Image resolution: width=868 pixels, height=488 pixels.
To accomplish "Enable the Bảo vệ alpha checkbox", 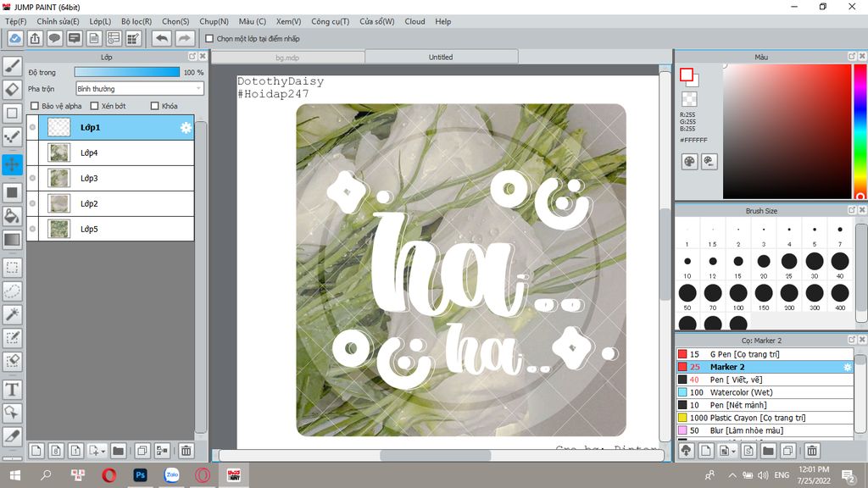I will 35,106.
